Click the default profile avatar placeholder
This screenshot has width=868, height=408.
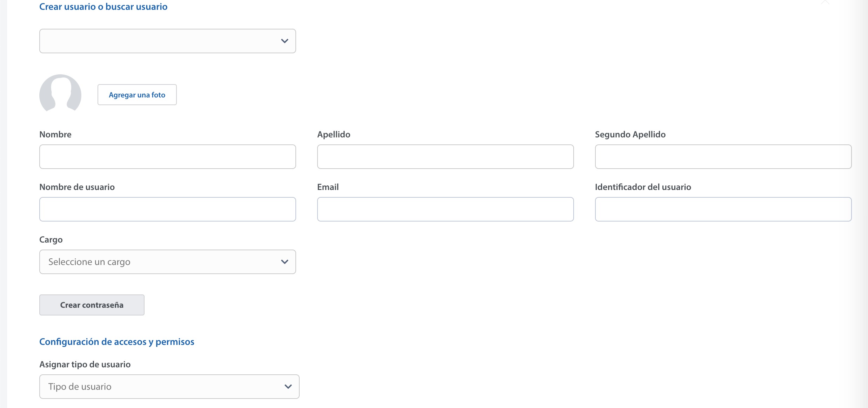pos(60,93)
